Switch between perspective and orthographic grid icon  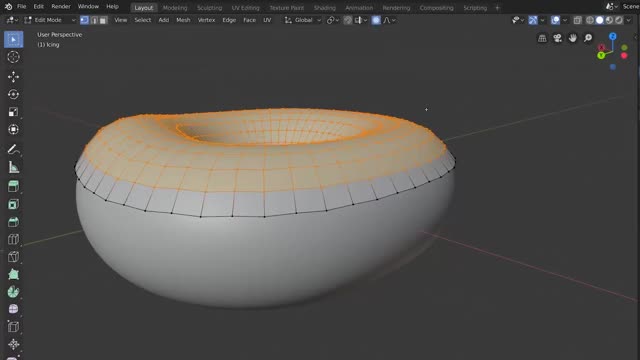[542, 38]
